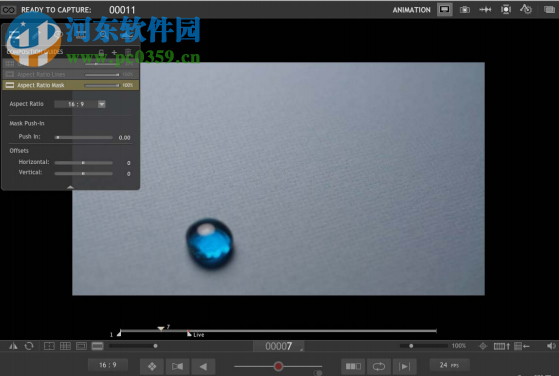Viewport: 559px width, 376px height.
Task: Click the short play frames icon button
Action: coord(353,366)
